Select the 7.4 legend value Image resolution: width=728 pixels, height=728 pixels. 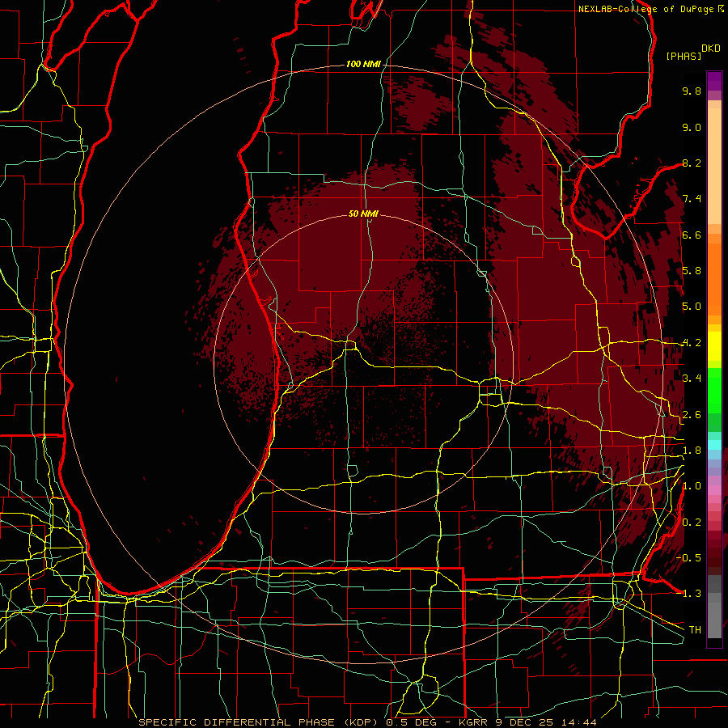(692, 199)
